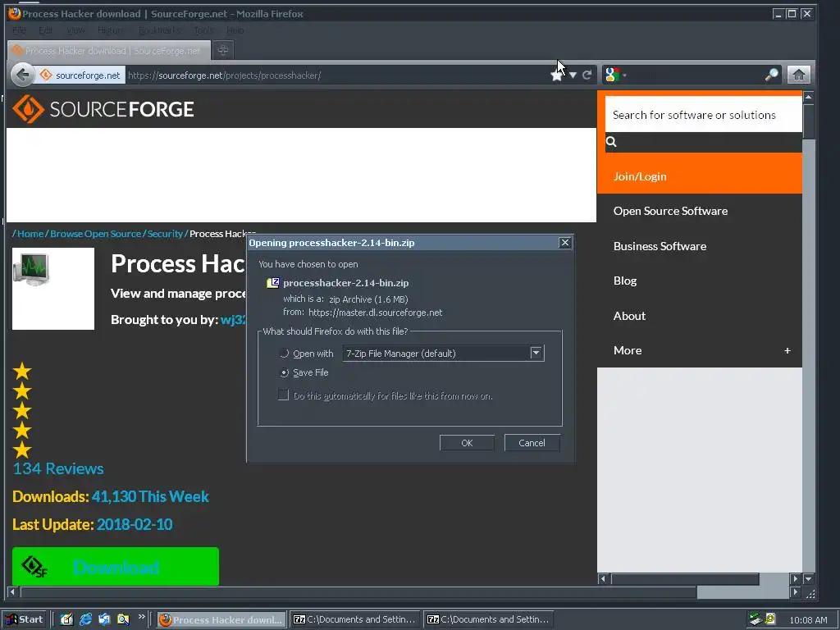Click the sourceforge.net site identity icon

click(x=46, y=75)
